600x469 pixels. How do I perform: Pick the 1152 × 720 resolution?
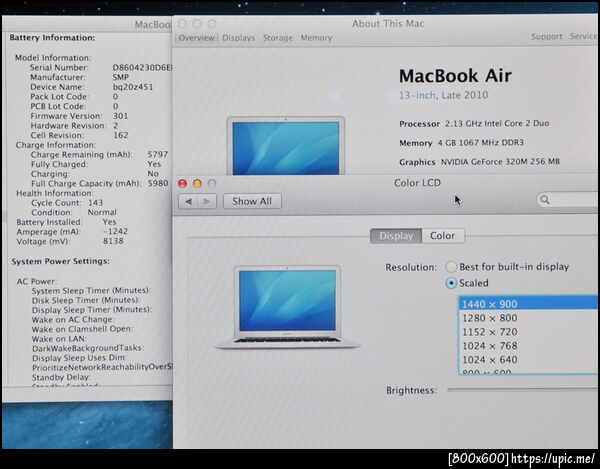click(528, 332)
